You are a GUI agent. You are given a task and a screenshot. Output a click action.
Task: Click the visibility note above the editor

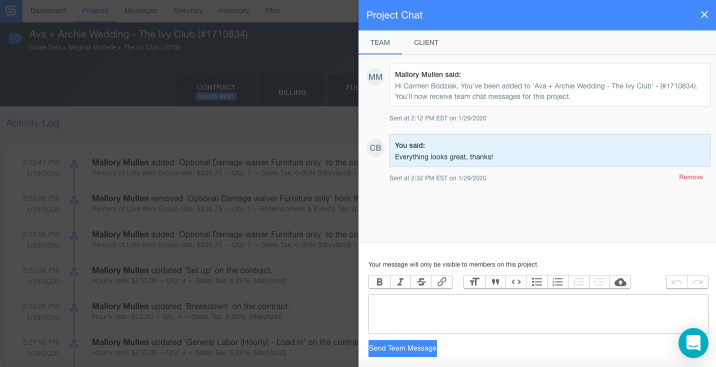coord(453,264)
